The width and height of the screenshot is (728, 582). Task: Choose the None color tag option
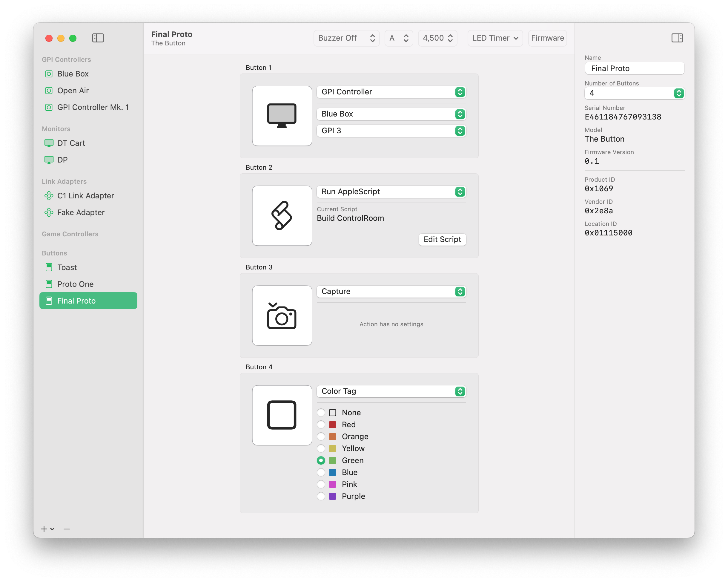[x=321, y=412]
